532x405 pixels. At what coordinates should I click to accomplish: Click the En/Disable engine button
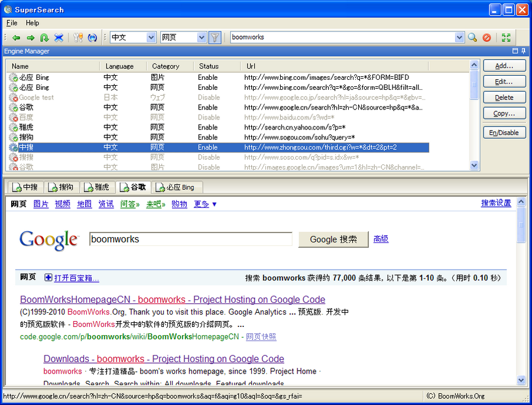point(504,133)
